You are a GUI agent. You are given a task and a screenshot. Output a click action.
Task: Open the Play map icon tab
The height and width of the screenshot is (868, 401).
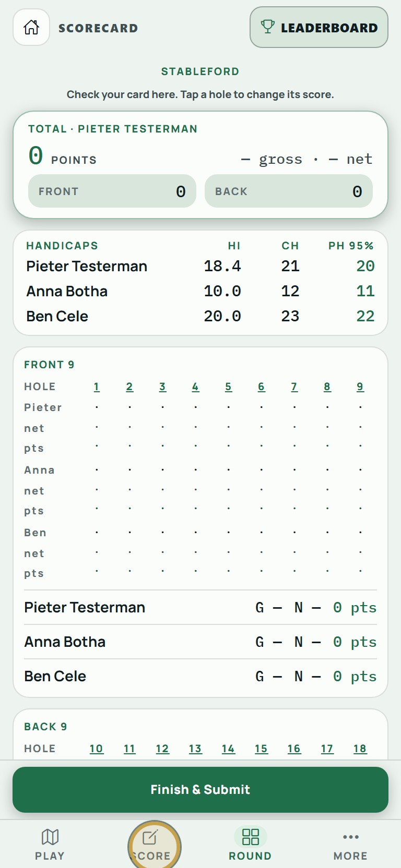tap(50, 845)
